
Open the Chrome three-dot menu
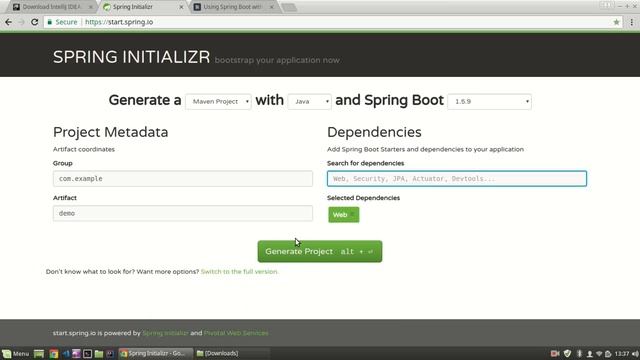632,22
